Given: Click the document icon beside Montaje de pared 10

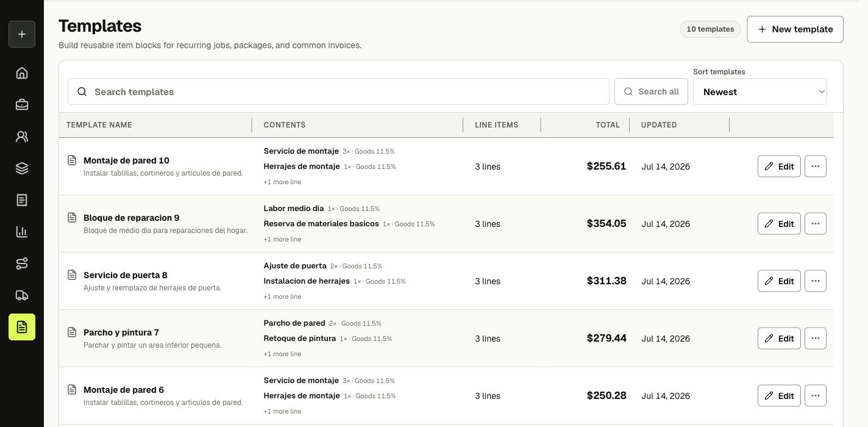Looking at the screenshot, I should click(x=72, y=160).
